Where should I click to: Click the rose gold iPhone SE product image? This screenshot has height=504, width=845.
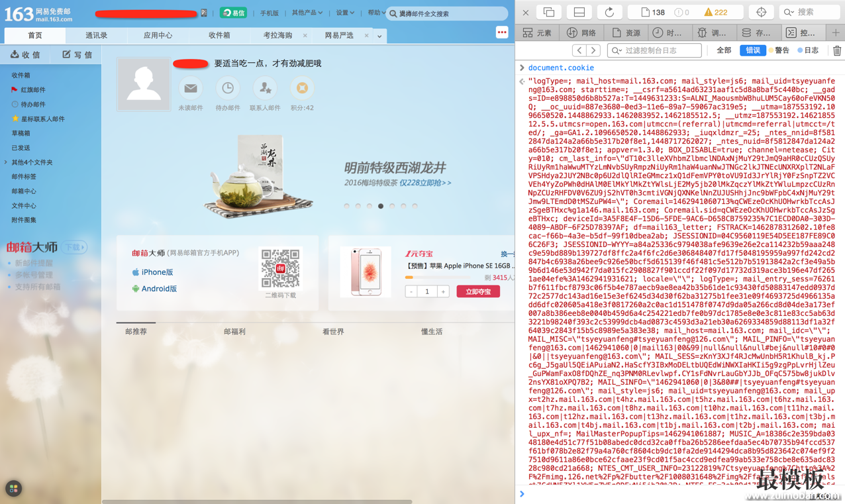[x=366, y=272]
